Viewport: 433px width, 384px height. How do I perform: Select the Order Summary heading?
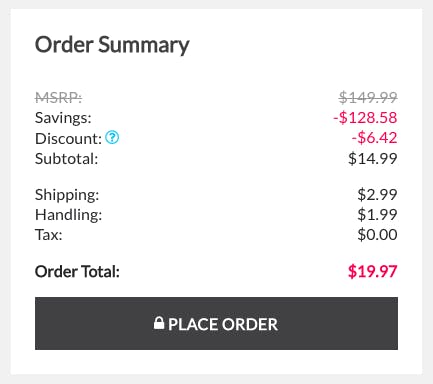tap(112, 45)
